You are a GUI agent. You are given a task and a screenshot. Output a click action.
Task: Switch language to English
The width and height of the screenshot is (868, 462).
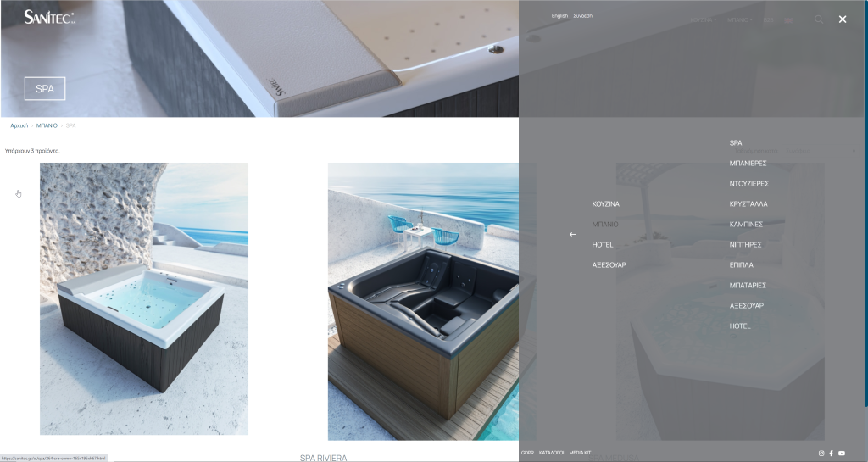point(559,16)
